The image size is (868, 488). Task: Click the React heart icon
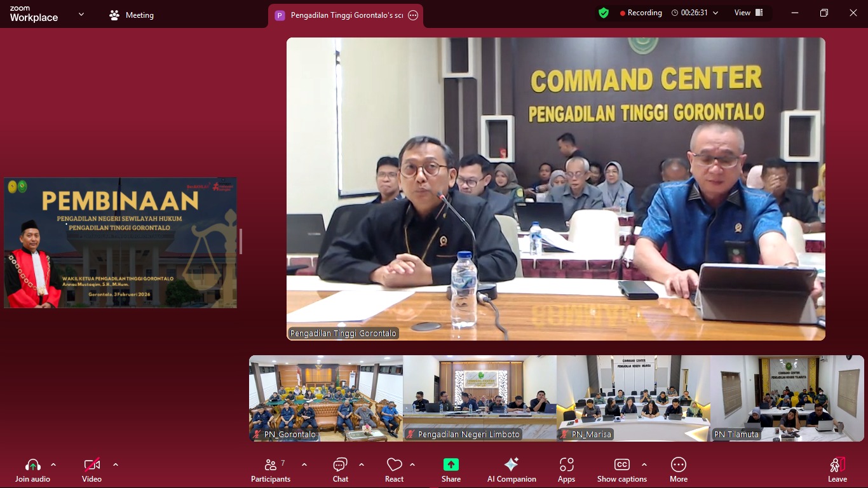click(394, 465)
